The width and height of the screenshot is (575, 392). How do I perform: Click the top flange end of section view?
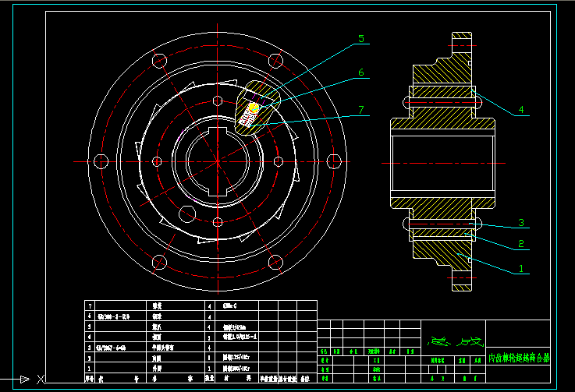point(462,39)
